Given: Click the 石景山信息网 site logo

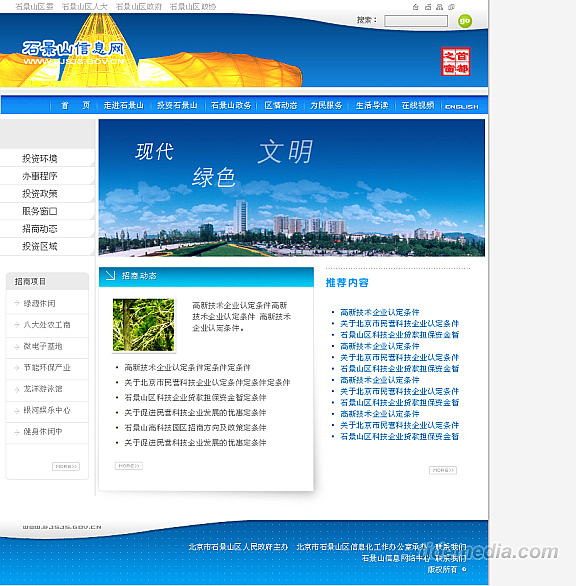Looking at the screenshot, I should pyautogui.click(x=73, y=53).
